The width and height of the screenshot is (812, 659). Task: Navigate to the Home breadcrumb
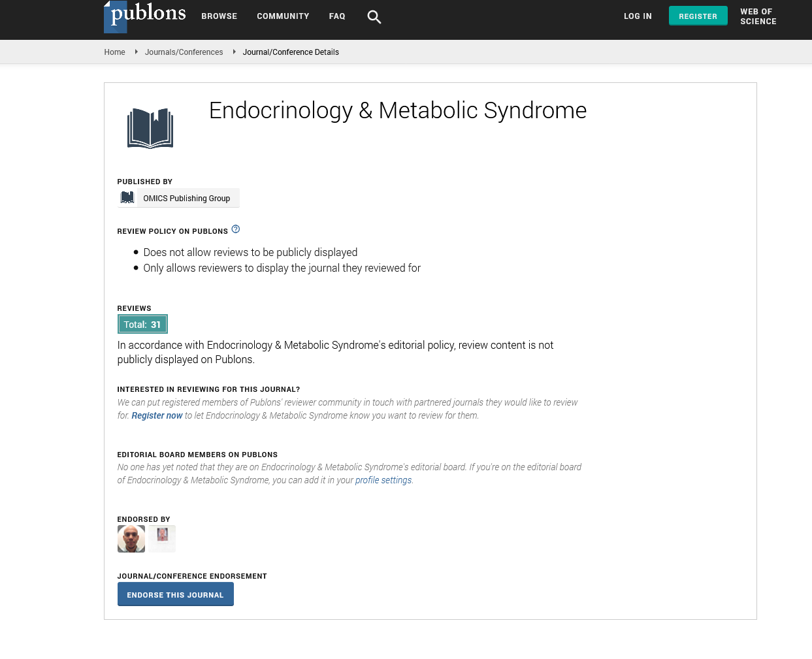[114, 52]
